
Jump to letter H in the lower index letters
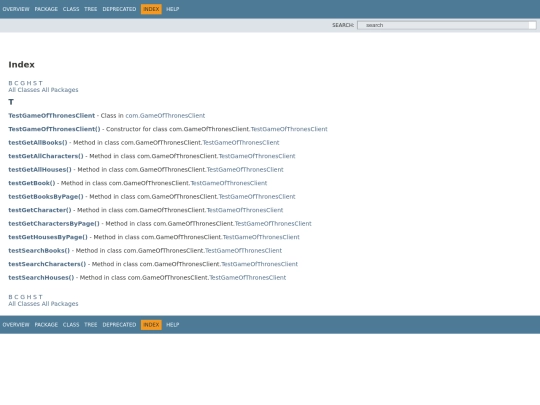pos(29,297)
